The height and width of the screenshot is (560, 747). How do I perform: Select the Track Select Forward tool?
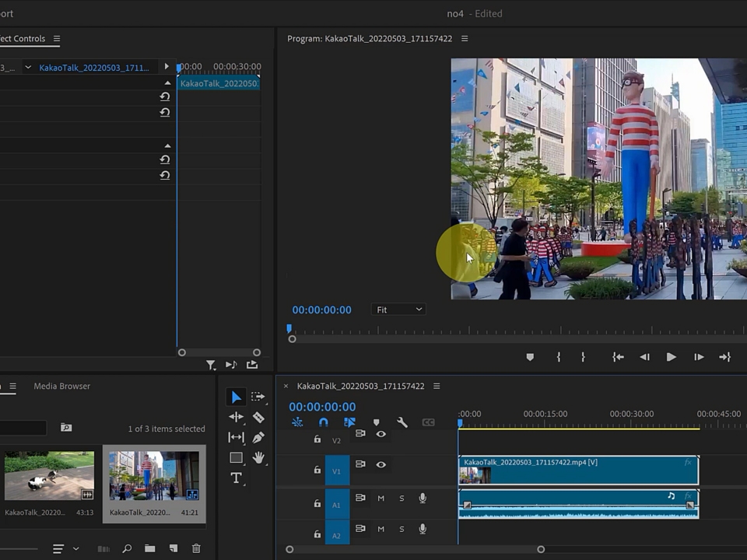click(x=258, y=397)
